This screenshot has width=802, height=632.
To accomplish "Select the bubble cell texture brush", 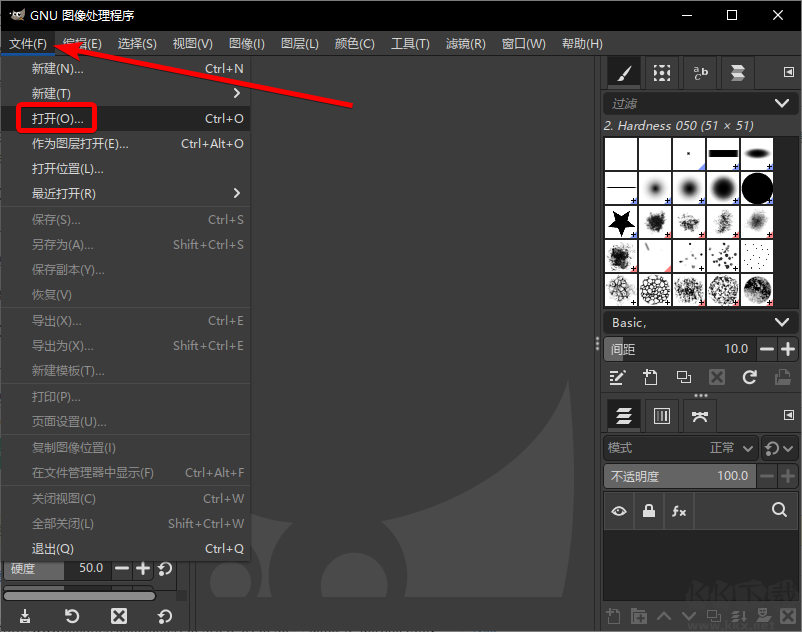I will tap(655, 290).
